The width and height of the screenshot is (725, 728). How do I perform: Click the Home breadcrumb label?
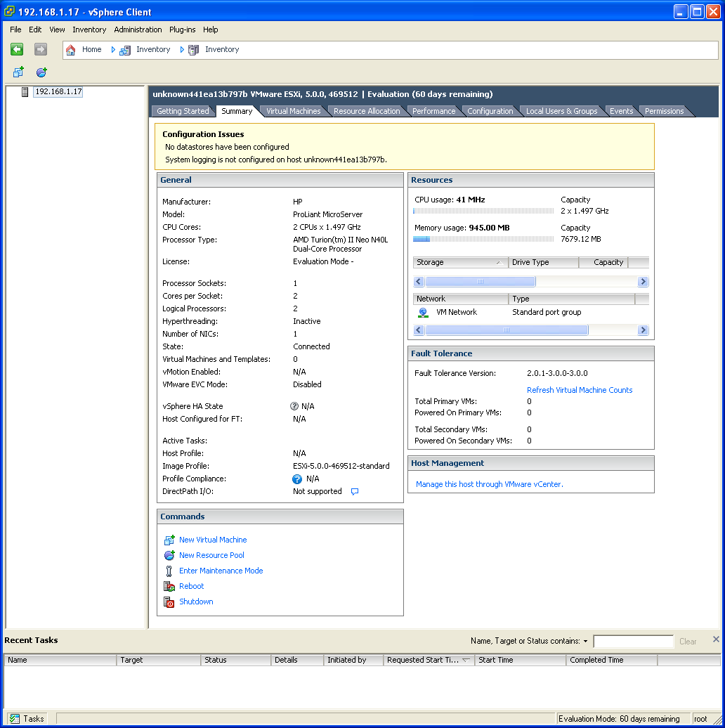(92, 50)
